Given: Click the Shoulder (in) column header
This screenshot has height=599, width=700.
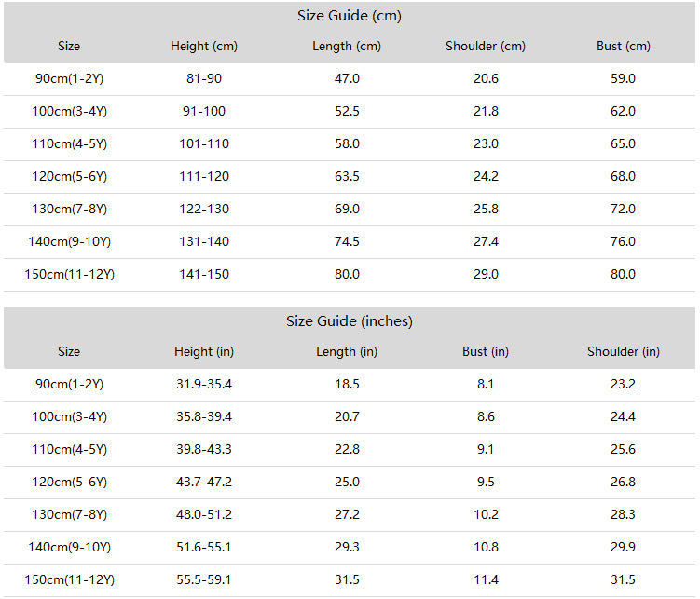Looking at the screenshot, I should click(x=624, y=351).
